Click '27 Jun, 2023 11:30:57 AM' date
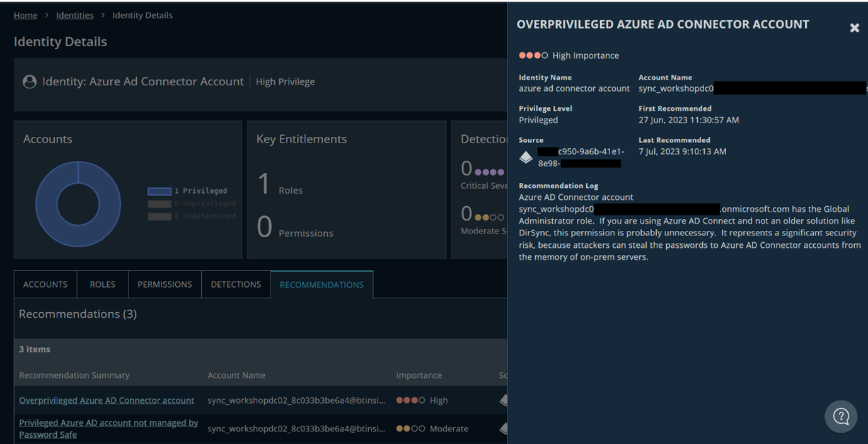Image resolution: width=868 pixels, height=444 pixels. tap(688, 120)
